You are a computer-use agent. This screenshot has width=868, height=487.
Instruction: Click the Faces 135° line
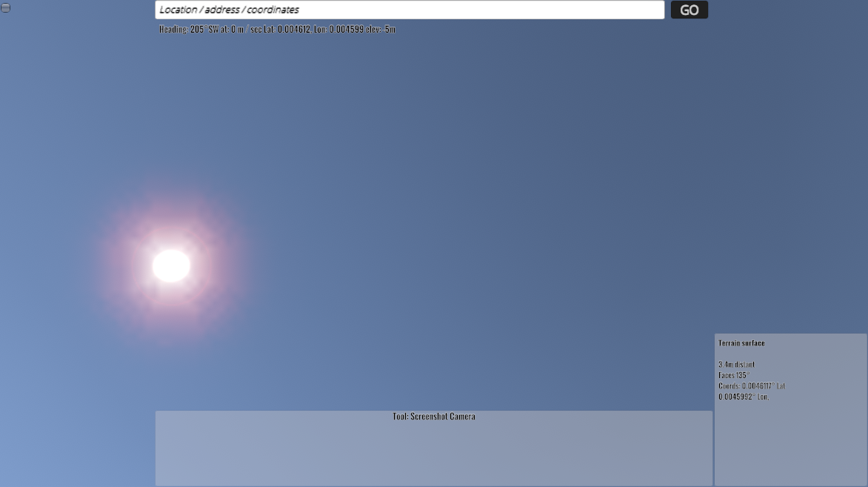pos(734,375)
